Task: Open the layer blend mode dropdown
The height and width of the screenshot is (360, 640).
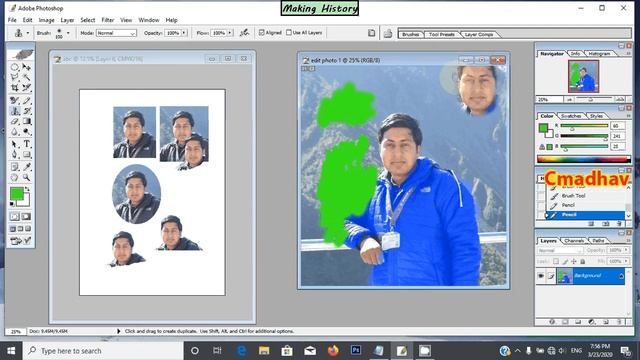Action: (560, 250)
